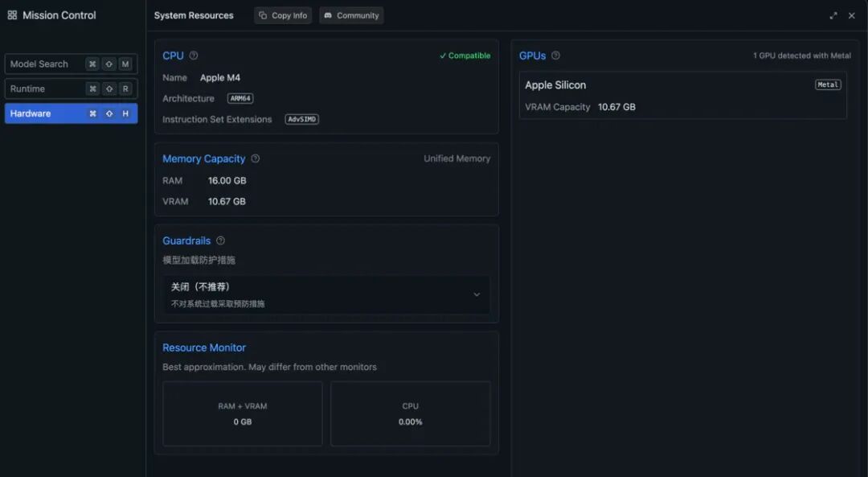Click the Apple Silicon GPU card title

(555, 84)
